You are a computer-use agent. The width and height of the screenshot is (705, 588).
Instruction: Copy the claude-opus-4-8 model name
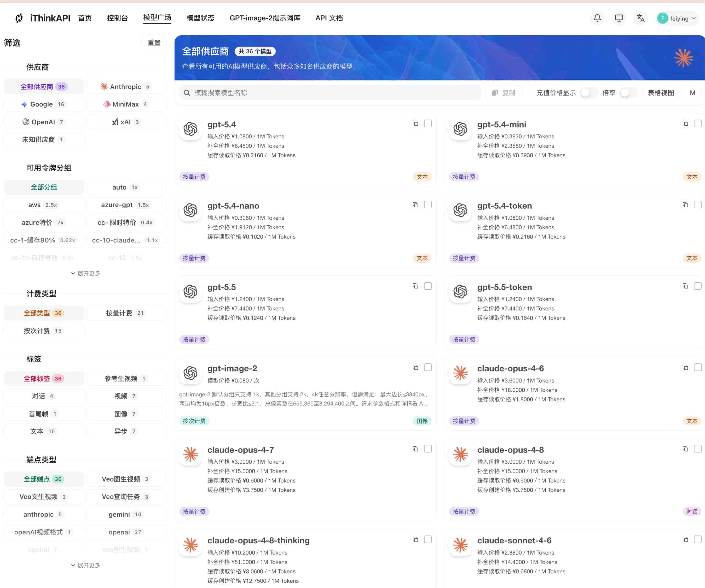click(x=685, y=449)
